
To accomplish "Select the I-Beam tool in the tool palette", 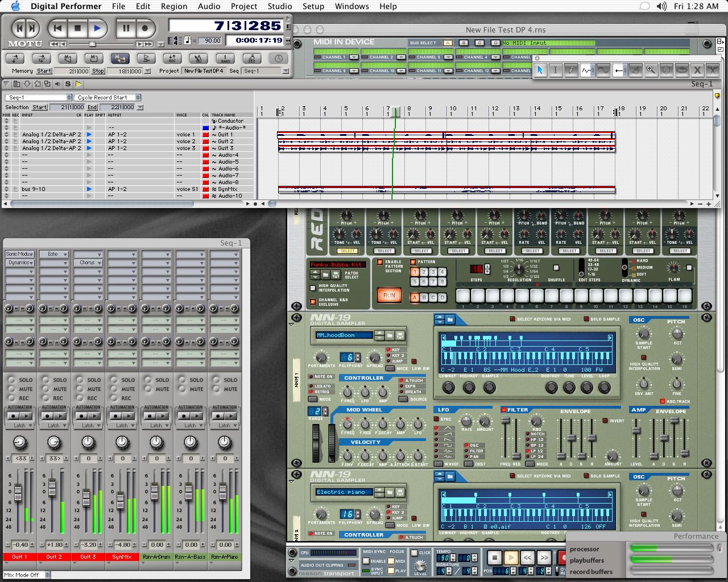I will [x=555, y=70].
